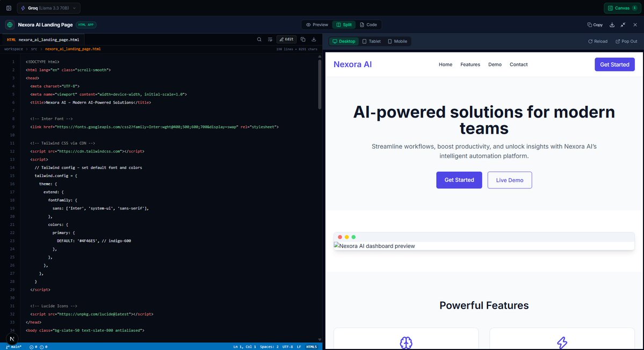Image resolution: width=644 pixels, height=350 pixels.
Task: Click the HTML5 language badge in the status bar
Action: pos(312,347)
